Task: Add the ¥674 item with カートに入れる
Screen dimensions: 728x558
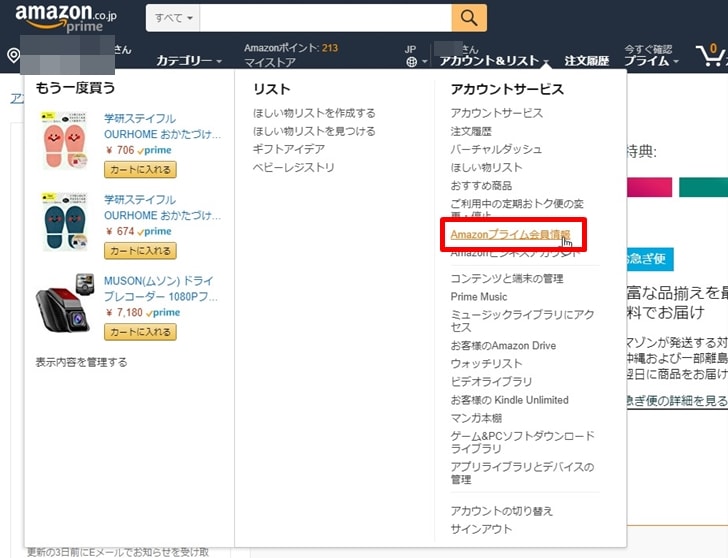Action: click(x=140, y=251)
